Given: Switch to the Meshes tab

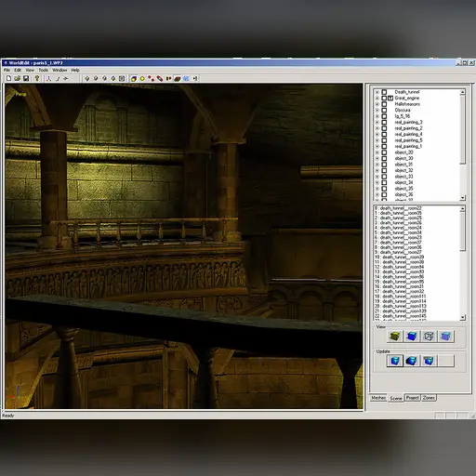Looking at the screenshot, I should click(x=378, y=398).
